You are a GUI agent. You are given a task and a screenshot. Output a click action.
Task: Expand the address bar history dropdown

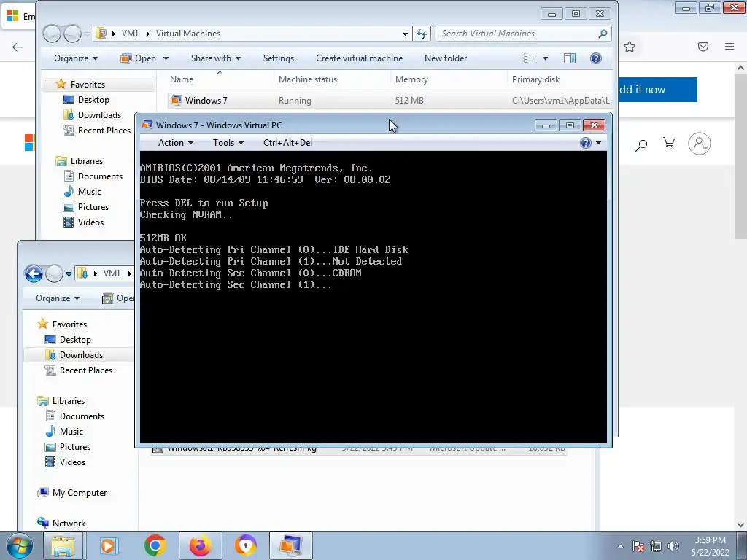tap(405, 34)
